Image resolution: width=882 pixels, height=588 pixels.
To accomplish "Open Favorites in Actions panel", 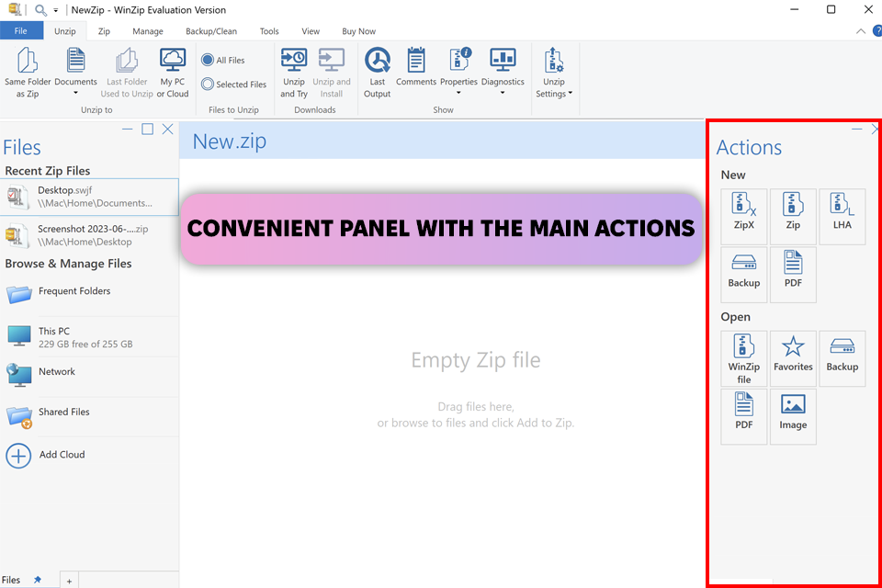I will [x=793, y=358].
